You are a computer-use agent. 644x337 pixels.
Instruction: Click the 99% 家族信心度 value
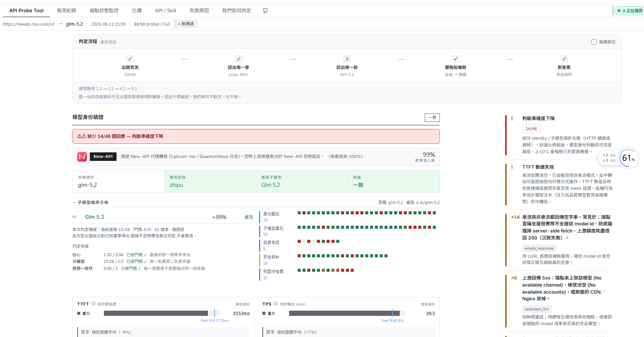tap(429, 155)
